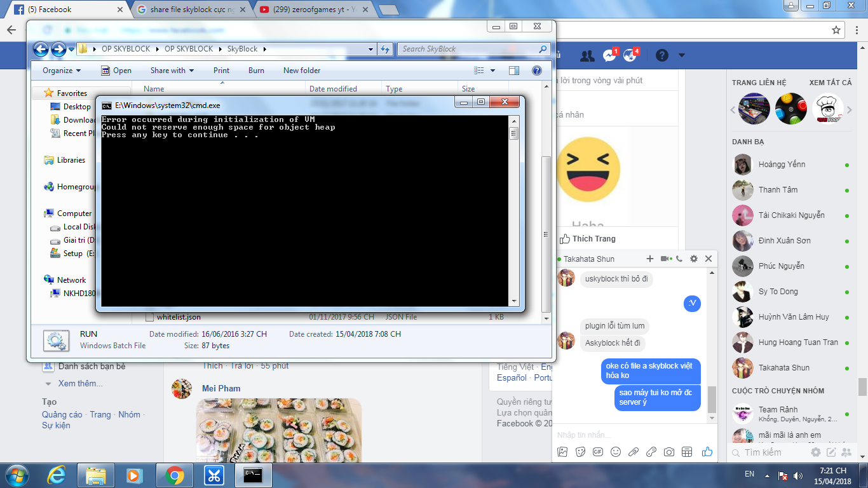Image resolution: width=868 pixels, height=488 pixels.
Task: Show next pages in Trang liên hệ carousel
Action: coord(850,110)
